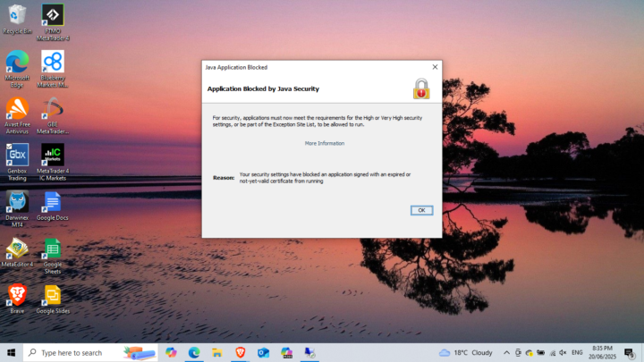The height and width of the screenshot is (362, 644).
Task: Open the Recycle Bin desktop icon
Action: pyautogui.click(x=17, y=20)
